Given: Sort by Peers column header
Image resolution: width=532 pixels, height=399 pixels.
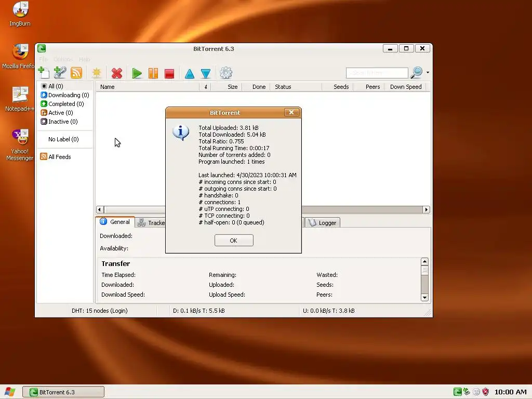Looking at the screenshot, I should pyautogui.click(x=369, y=87).
